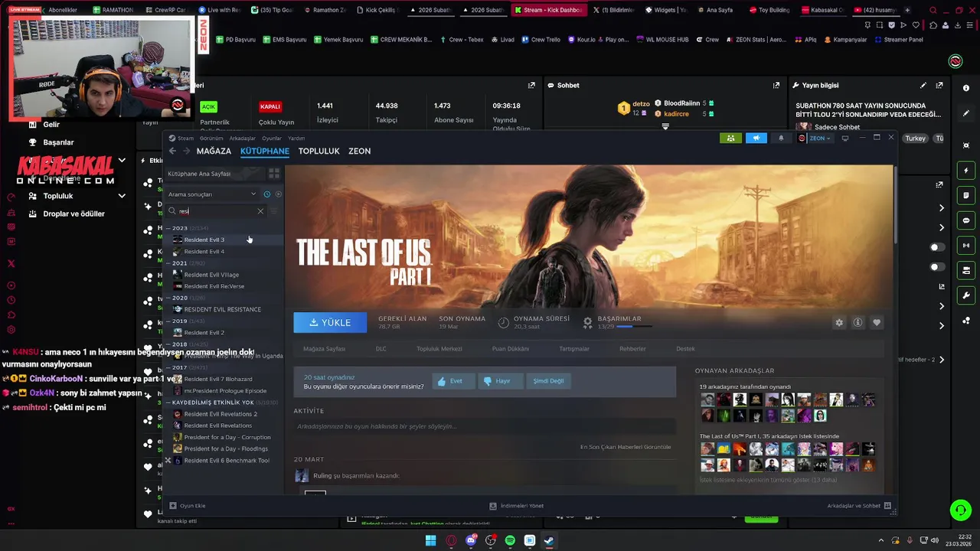Open MAĞAZA tab in Steam
The image size is (980, 551).
(214, 152)
